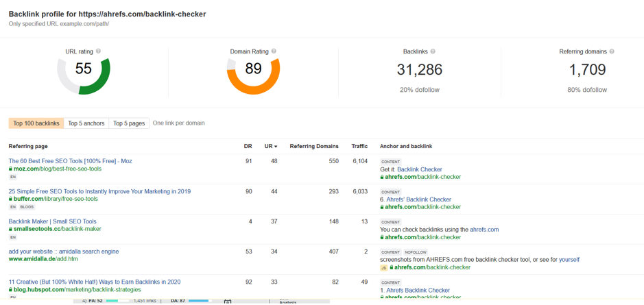Viewport: 644px width, 305px height.
Task: Open buffer.com/library/free-seo-tools URL
Action: pos(56,199)
